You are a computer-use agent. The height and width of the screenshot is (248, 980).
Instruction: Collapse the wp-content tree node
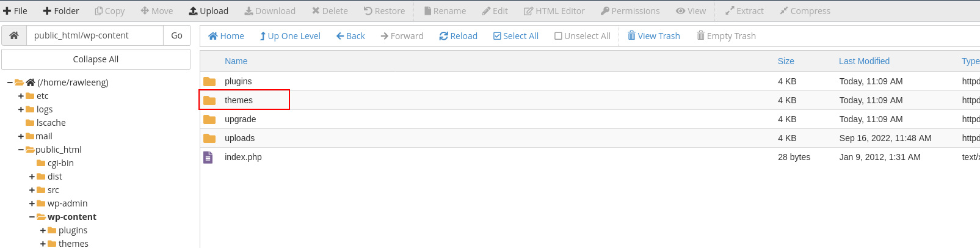pyautogui.click(x=32, y=217)
